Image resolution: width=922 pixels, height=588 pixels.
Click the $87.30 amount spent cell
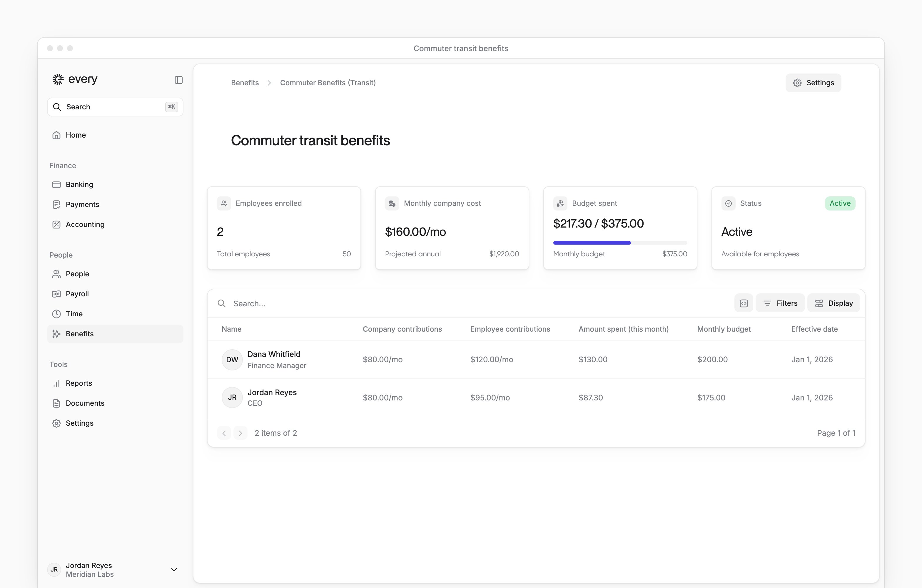tap(590, 398)
